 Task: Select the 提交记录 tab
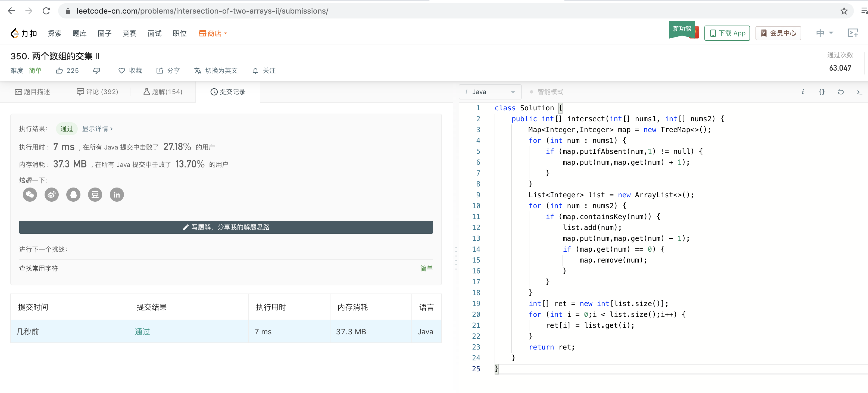228,92
